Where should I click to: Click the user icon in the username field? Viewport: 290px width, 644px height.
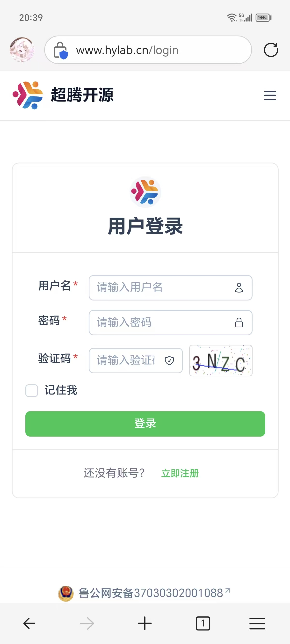click(x=239, y=288)
